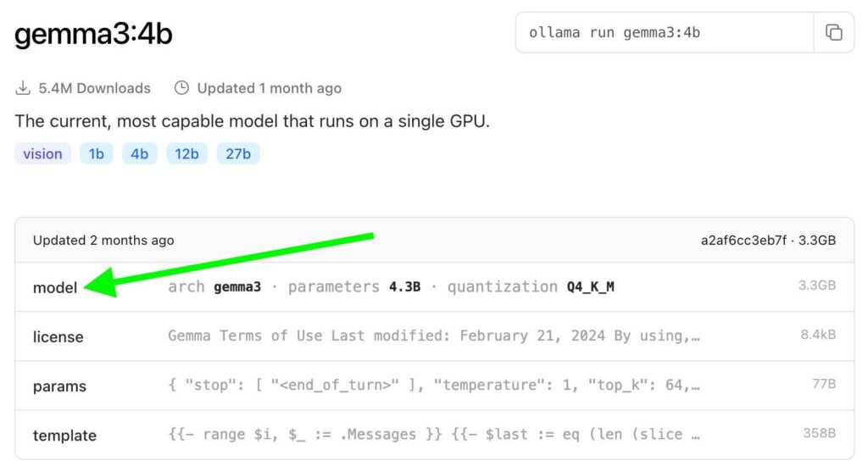
Task: Select the vision tag
Action: (x=42, y=153)
